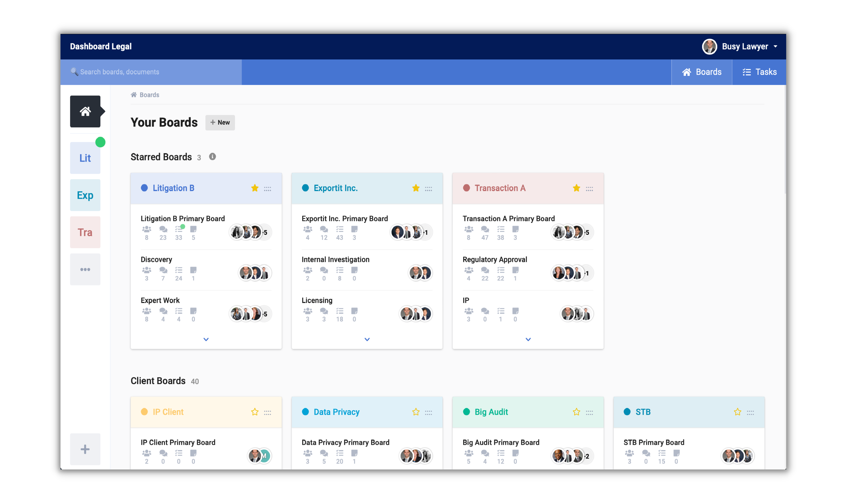
Task: Click the tasks icon on the Regulatory Approval board
Action: pos(501,270)
